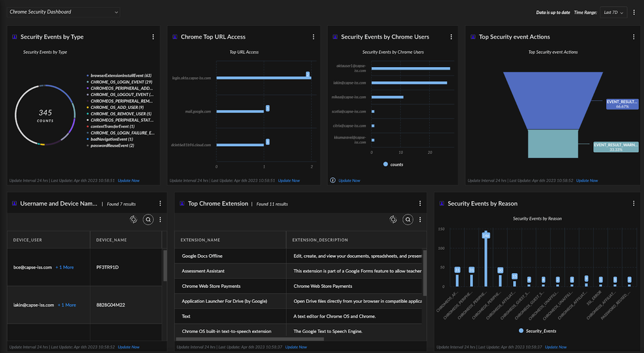
Task: Search within the Username and Device Name table
Action: [x=148, y=220]
